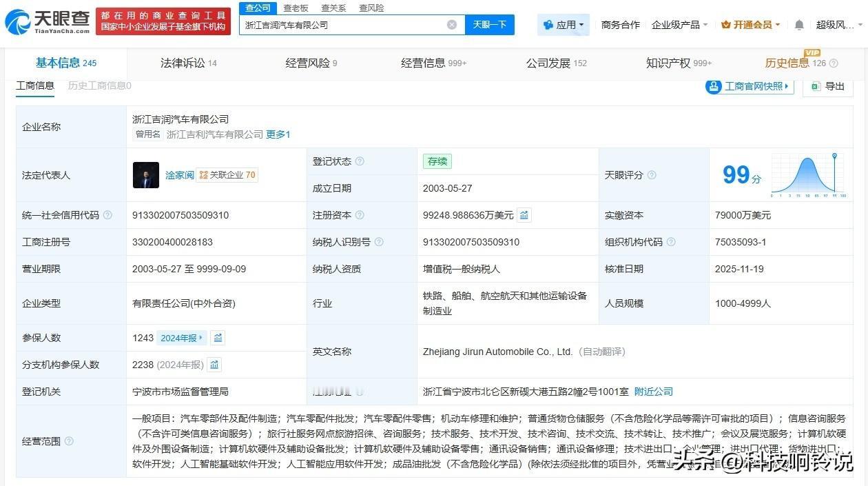Click the crown icon on 开通会员
This screenshot has width=868, height=486.
click(x=726, y=25)
